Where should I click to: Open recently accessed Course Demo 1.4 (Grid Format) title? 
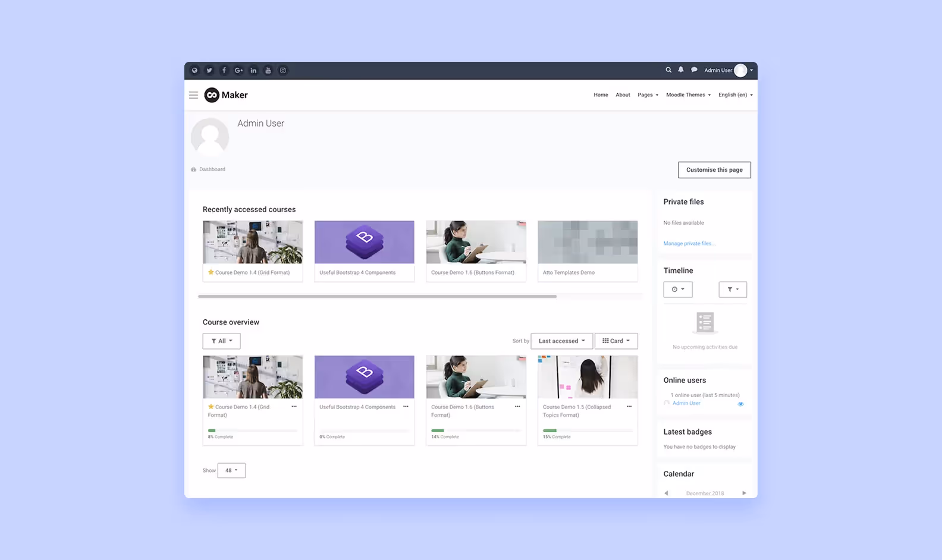[252, 272]
